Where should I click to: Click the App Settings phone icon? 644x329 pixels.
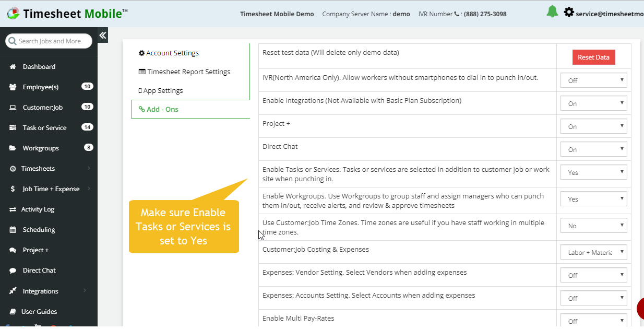point(140,91)
